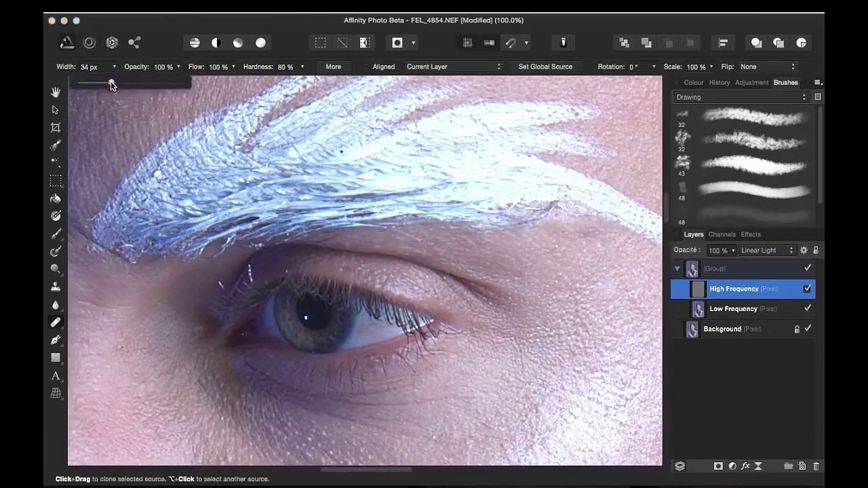
Task: Select the Rectangle shape tool
Action: pos(56,358)
